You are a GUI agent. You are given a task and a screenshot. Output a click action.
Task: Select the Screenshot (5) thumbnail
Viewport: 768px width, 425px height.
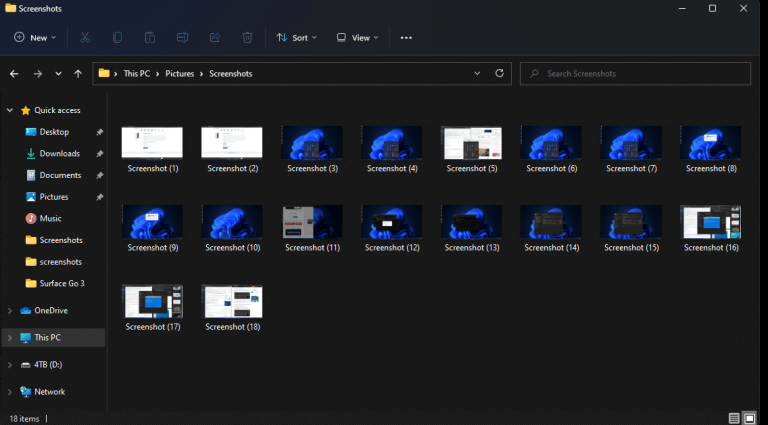472,142
